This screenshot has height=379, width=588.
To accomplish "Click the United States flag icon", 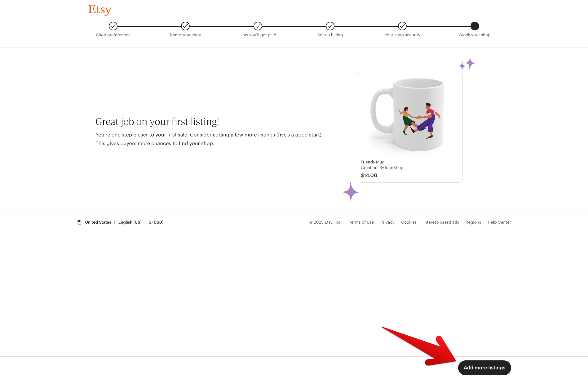I will pyautogui.click(x=80, y=222).
